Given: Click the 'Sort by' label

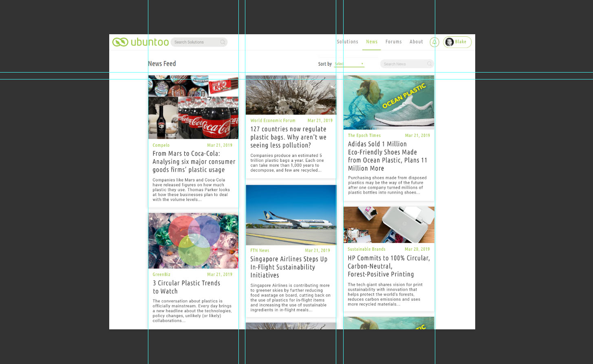Looking at the screenshot, I should (325, 64).
